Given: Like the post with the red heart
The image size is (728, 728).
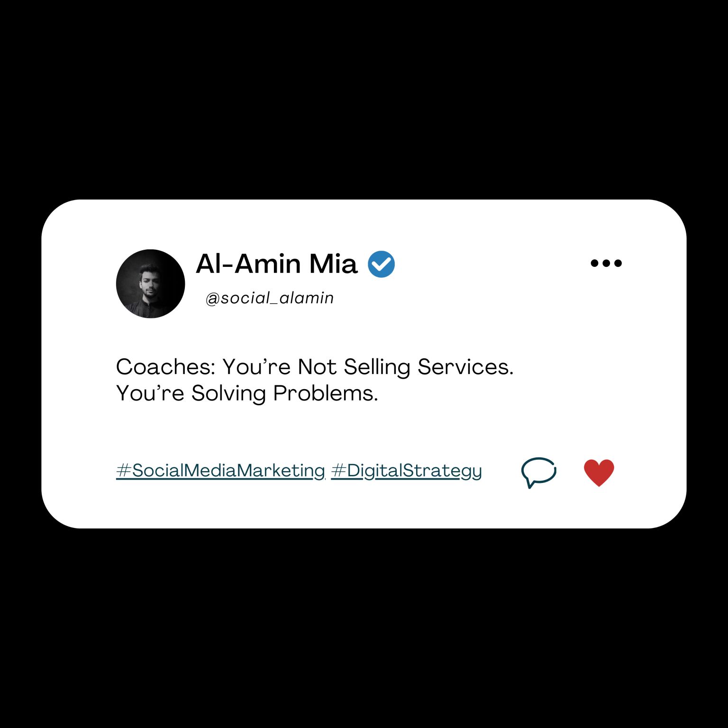Looking at the screenshot, I should pos(599,473).
